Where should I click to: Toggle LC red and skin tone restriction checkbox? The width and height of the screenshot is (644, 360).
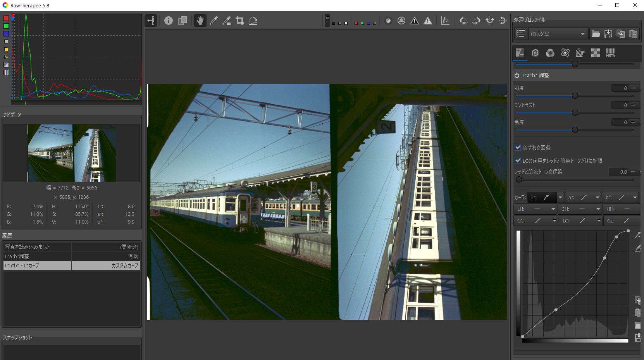(x=518, y=160)
